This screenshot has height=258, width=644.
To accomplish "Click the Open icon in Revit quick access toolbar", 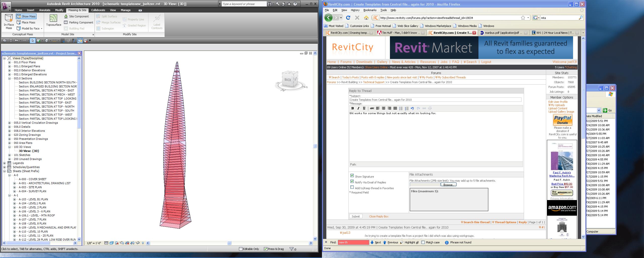I will (x=5, y=40).
